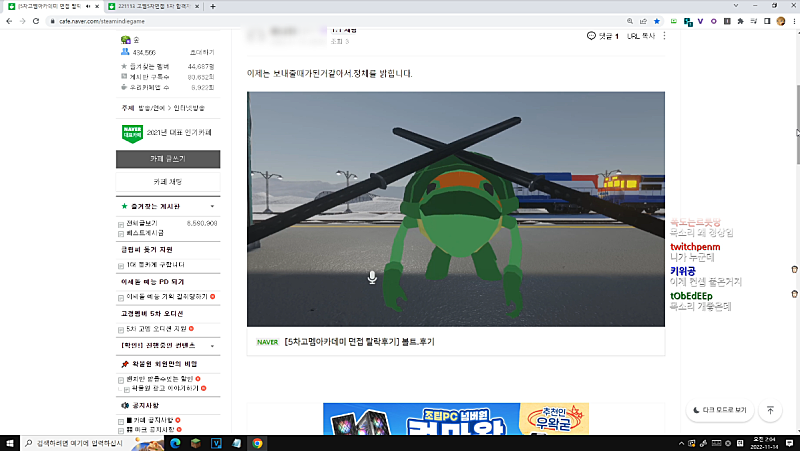The width and height of the screenshot is (800, 451).
Task: Click the 초대하기 invite link
Action: tap(202, 53)
